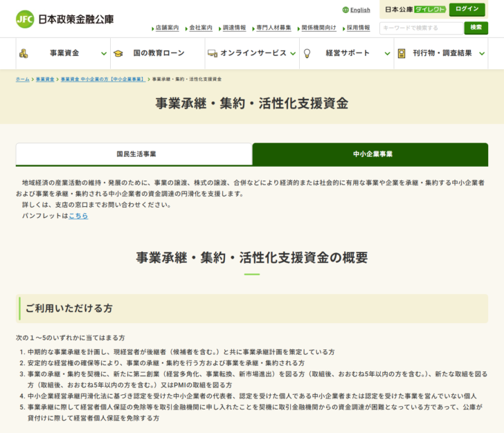Click the green 検索 search button
Viewport: 504px width, 433px height.
pyautogui.click(x=476, y=28)
